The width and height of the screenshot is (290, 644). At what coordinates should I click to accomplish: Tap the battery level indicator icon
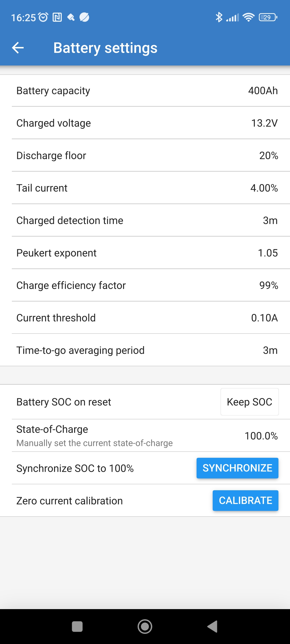pyautogui.click(x=268, y=17)
